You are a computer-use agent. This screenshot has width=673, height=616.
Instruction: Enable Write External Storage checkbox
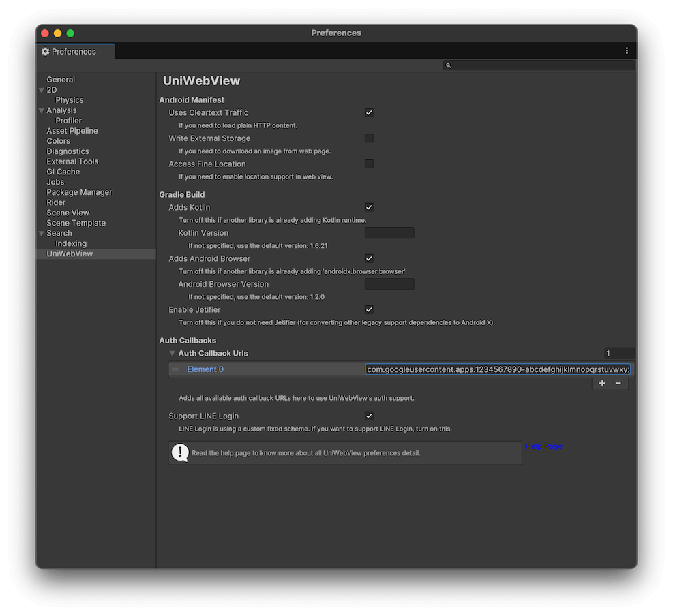(x=369, y=138)
